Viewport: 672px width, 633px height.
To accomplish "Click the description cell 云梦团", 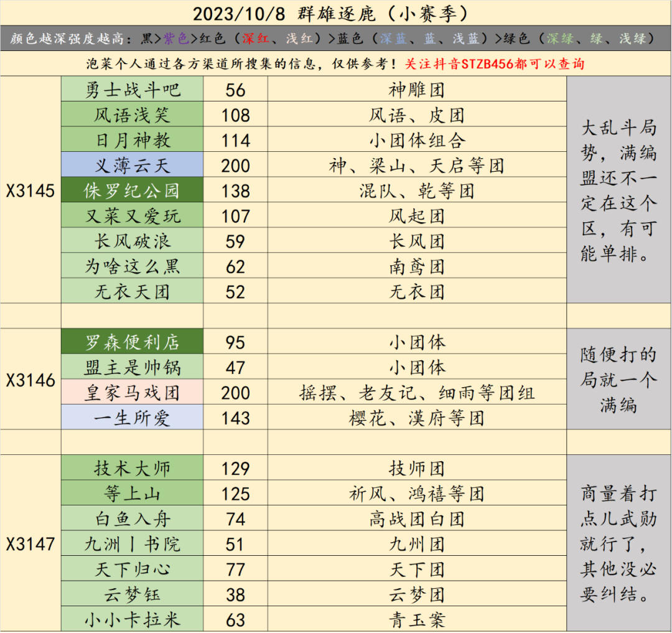I will click(417, 594).
